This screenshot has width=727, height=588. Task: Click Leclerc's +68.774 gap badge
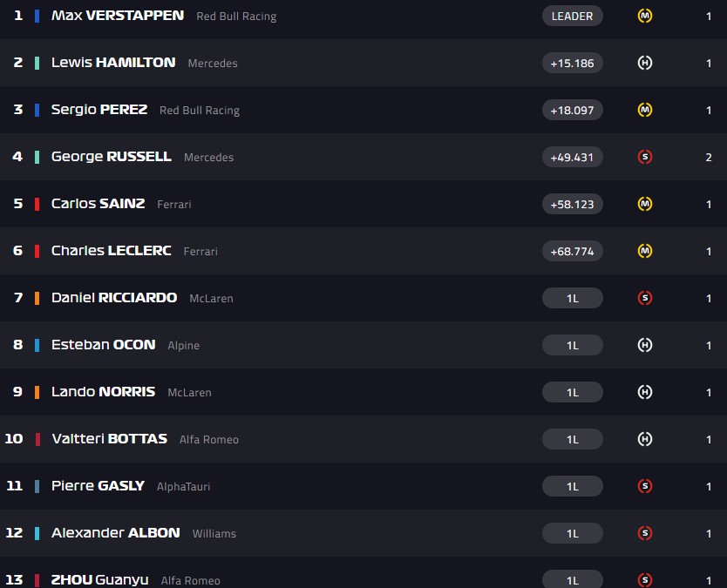point(572,251)
